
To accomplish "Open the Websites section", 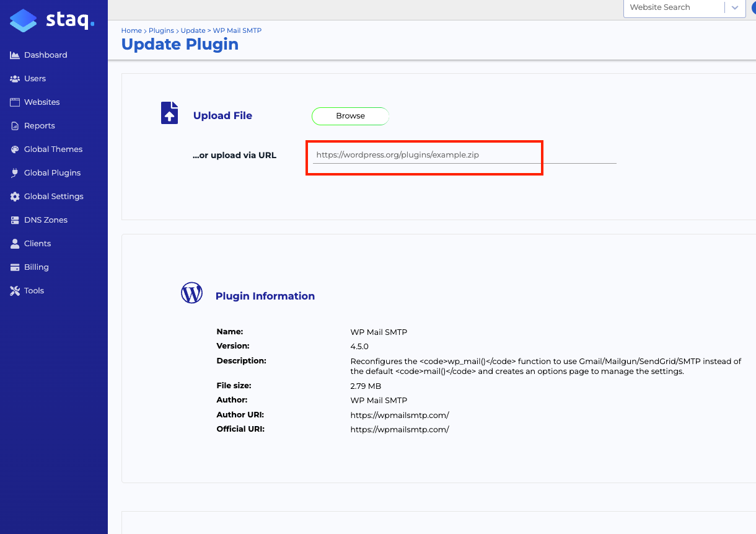I will click(x=14, y=102).
